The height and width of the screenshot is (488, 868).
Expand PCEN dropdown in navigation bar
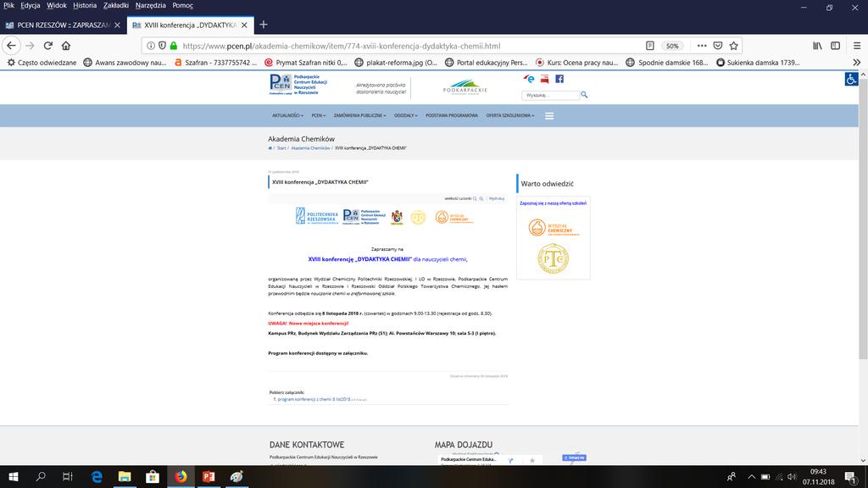[x=319, y=115]
